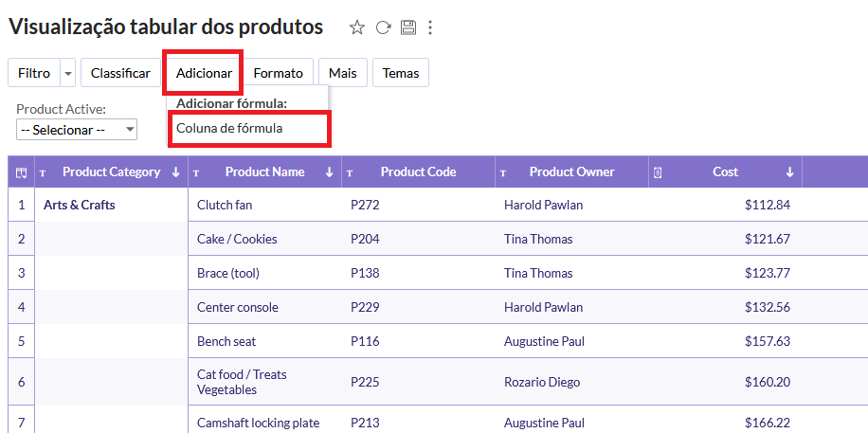Click product code P229
The image size is (868, 433).
365,307
